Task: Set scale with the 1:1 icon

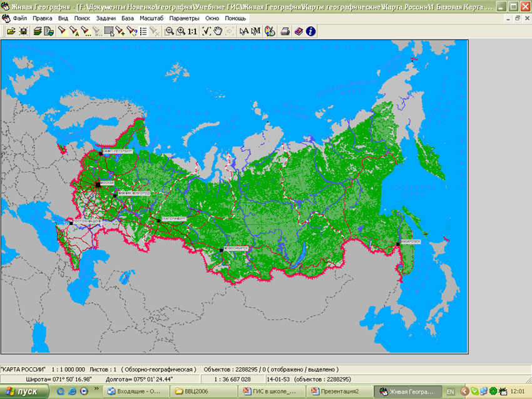Action: pyautogui.click(x=192, y=31)
